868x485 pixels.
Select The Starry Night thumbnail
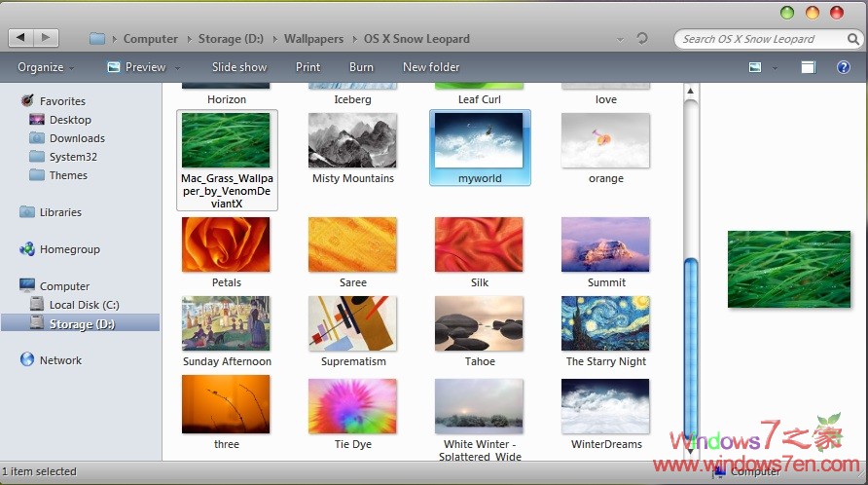click(605, 323)
